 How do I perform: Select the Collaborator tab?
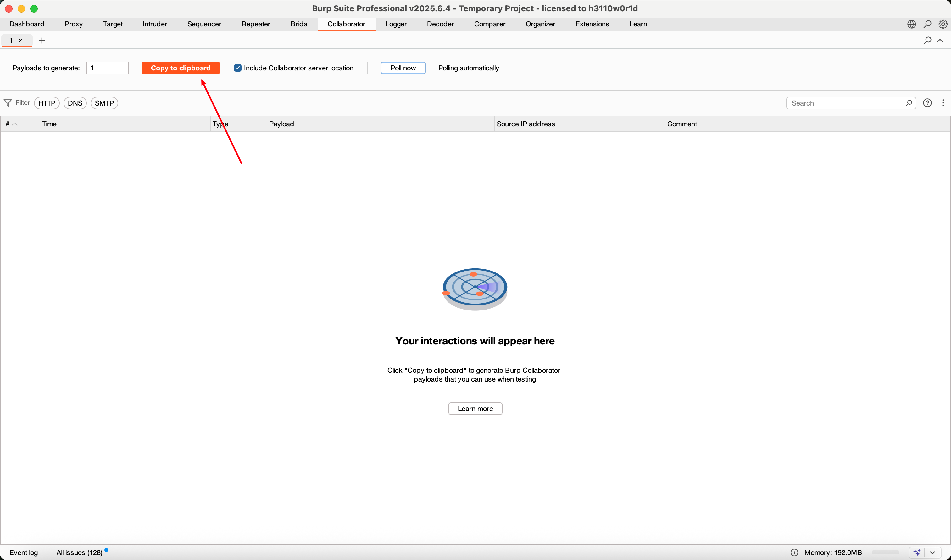pyautogui.click(x=347, y=24)
